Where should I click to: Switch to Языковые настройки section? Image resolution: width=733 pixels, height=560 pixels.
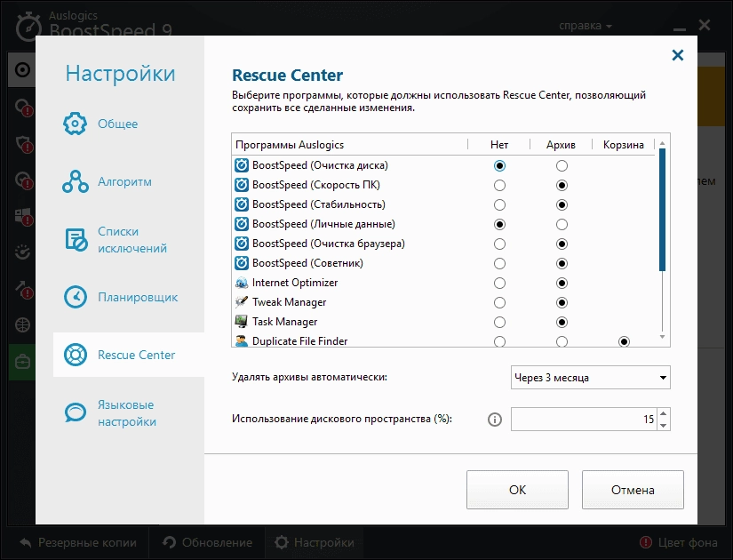129,412
